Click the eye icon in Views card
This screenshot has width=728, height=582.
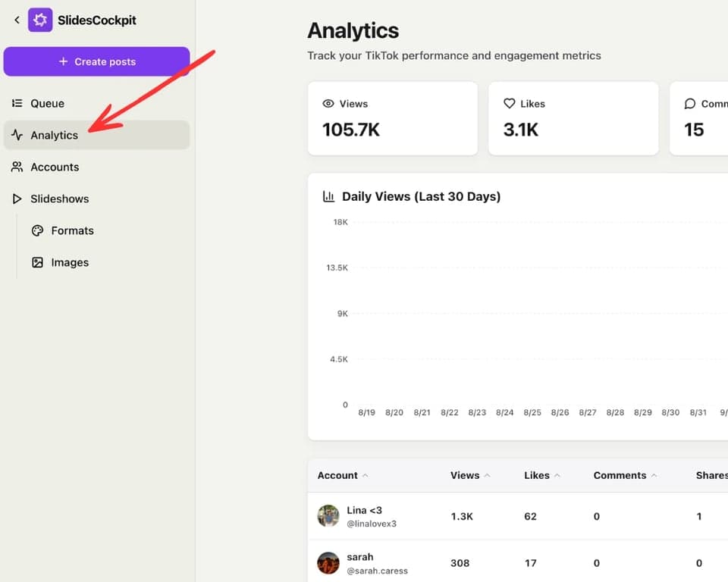point(328,104)
